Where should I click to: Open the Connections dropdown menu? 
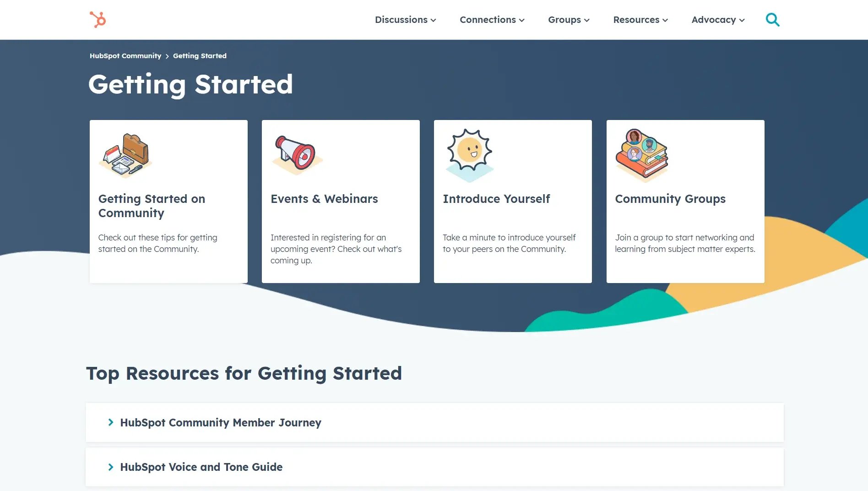(x=492, y=20)
